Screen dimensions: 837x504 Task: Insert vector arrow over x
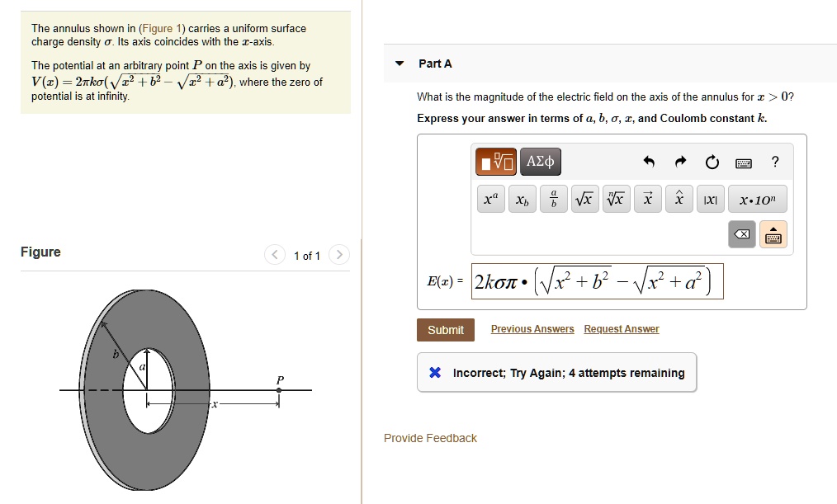(x=648, y=199)
